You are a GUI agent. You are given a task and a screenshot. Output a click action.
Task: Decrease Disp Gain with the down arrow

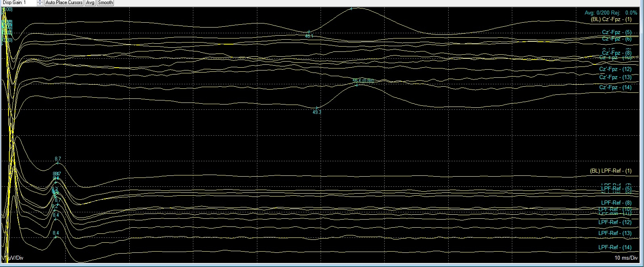point(40,4)
